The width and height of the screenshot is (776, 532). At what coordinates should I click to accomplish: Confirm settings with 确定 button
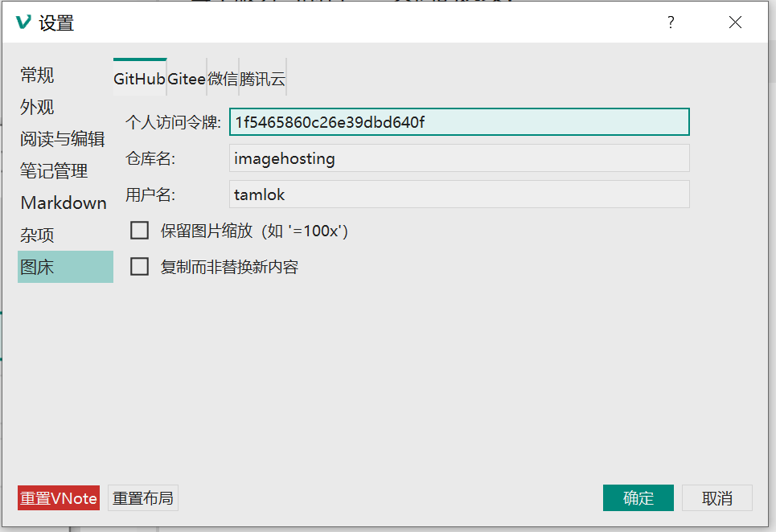coord(638,498)
